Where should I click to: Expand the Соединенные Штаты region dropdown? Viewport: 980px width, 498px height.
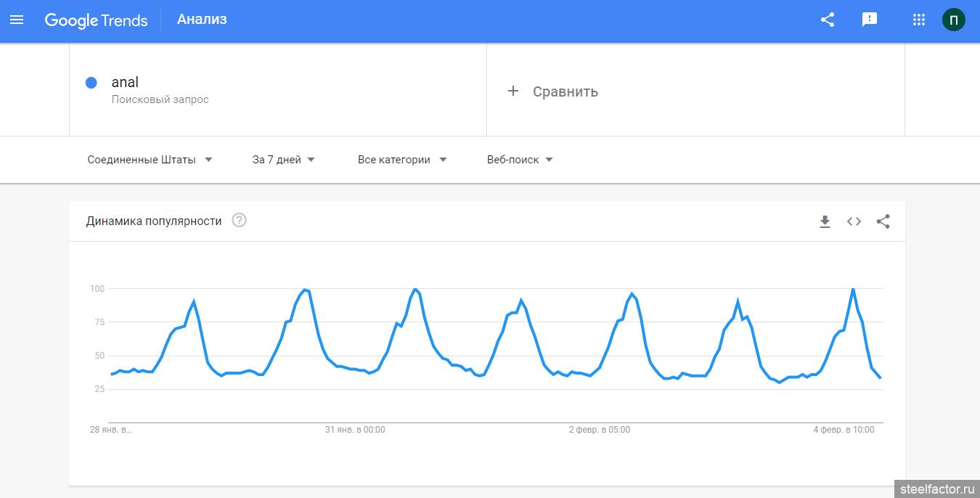tap(150, 160)
